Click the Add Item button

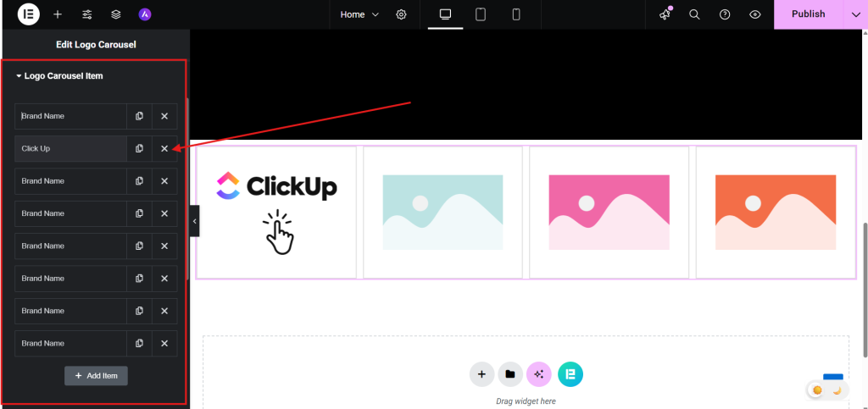(x=96, y=375)
